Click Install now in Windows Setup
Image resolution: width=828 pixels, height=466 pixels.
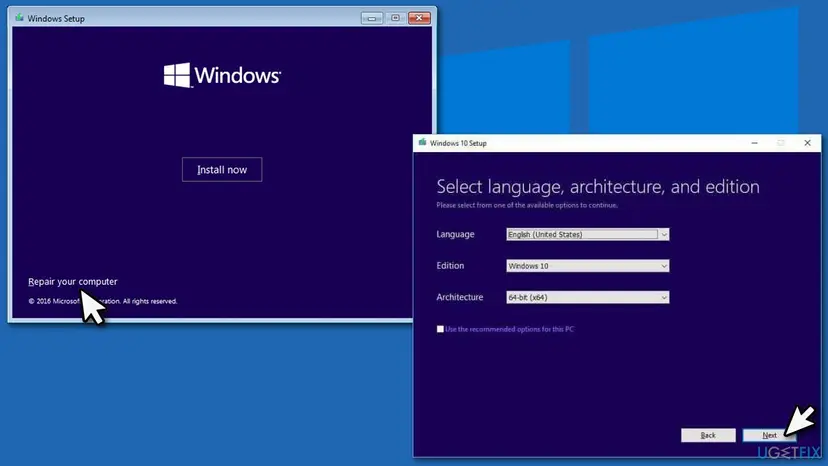(222, 170)
